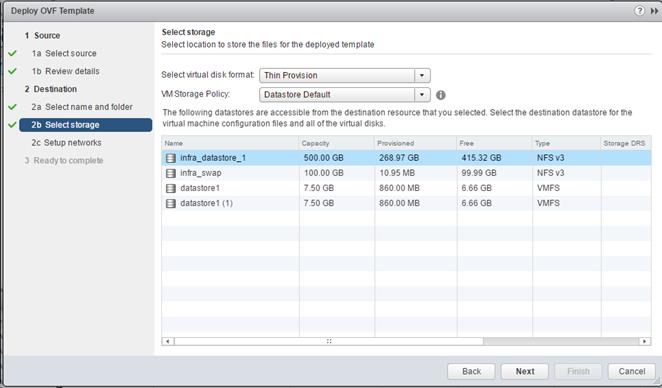Click the arrow of the virtual disk format dropdown

[422, 76]
